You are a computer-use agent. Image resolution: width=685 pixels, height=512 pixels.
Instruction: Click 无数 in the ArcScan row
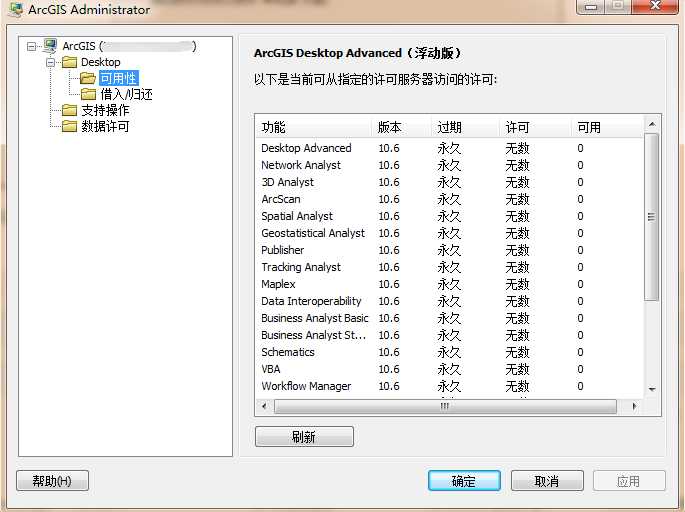517,199
